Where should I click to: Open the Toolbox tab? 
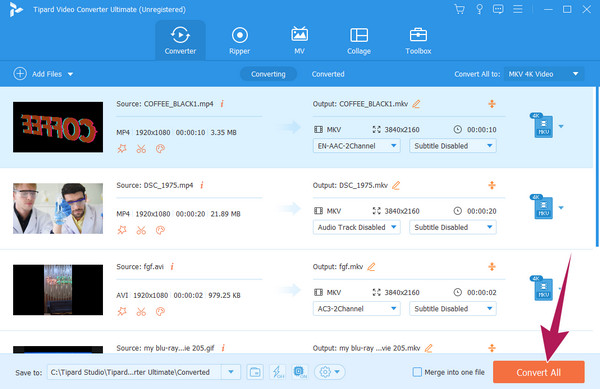418,40
